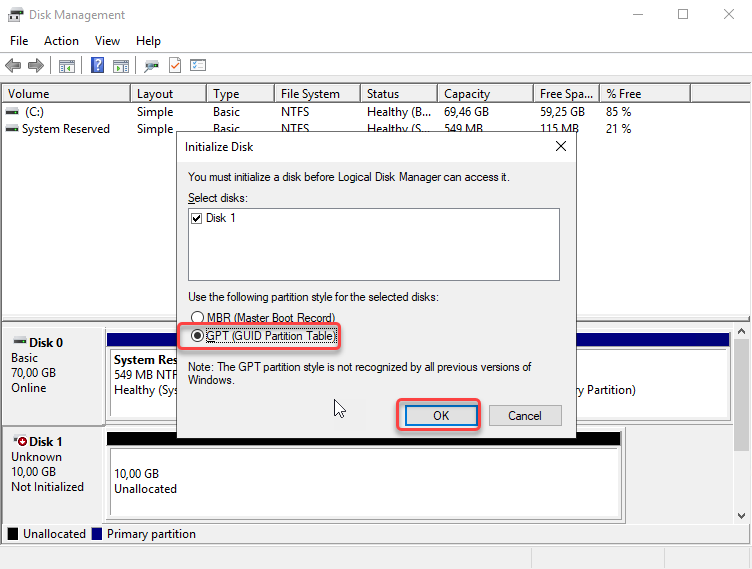Open the File menu

(x=19, y=41)
